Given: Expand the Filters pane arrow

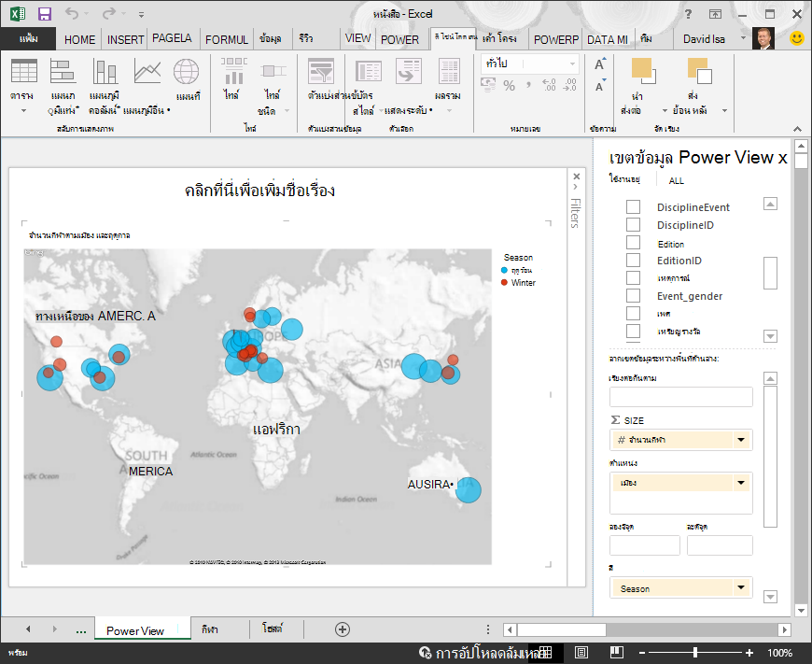Looking at the screenshot, I should 576,187.
